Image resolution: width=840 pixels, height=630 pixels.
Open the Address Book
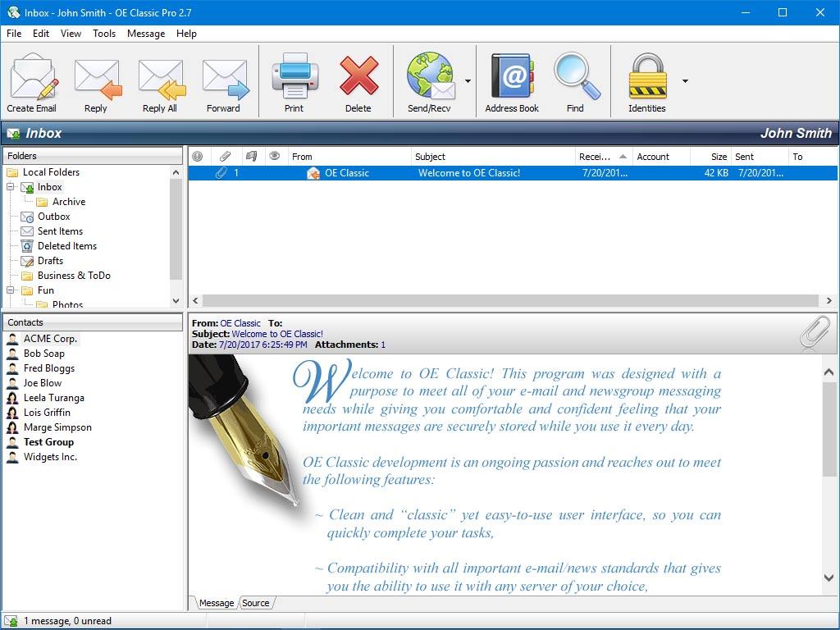(x=512, y=76)
